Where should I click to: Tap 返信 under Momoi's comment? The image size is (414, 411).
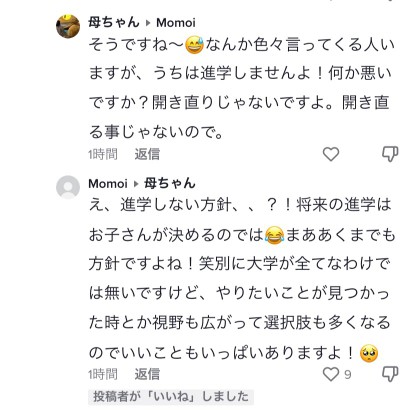(x=147, y=374)
